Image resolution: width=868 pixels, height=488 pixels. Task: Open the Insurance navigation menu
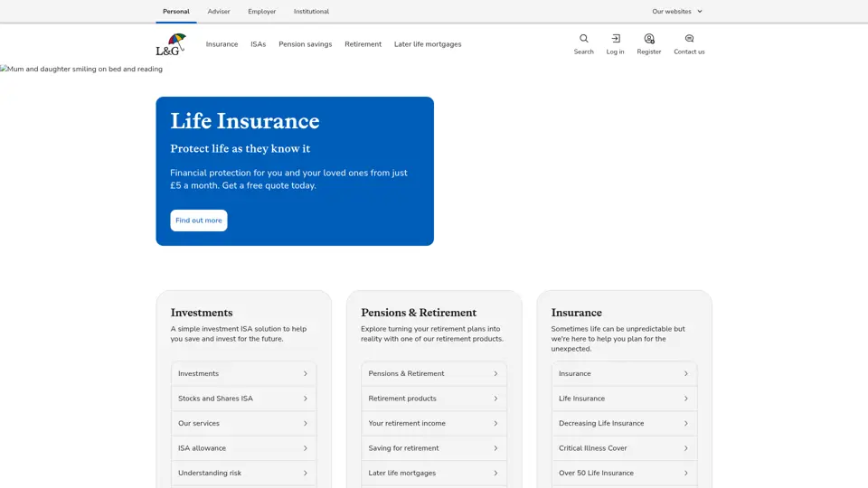coord(222,44)
